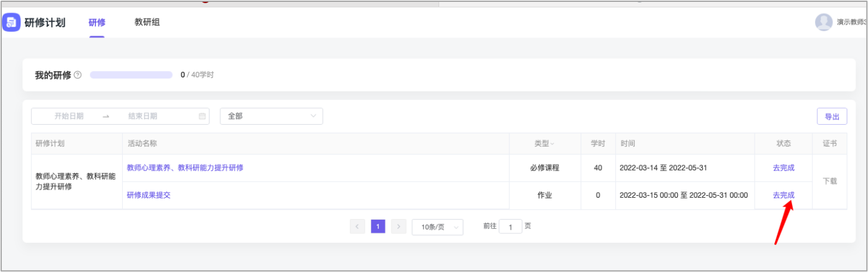The width and height of the screenshot is (868, 272).
Task: Go to next page arrow
Action: tap(399, 226)
